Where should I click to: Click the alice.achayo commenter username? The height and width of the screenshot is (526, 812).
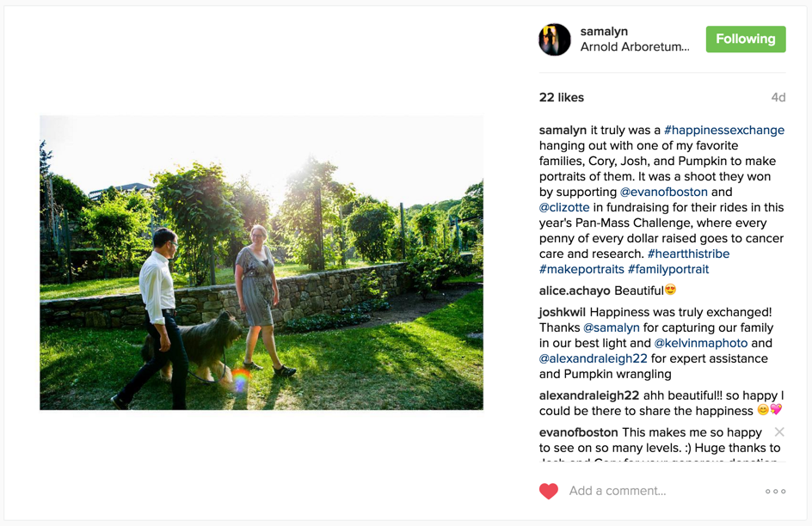tap(575, 291)
